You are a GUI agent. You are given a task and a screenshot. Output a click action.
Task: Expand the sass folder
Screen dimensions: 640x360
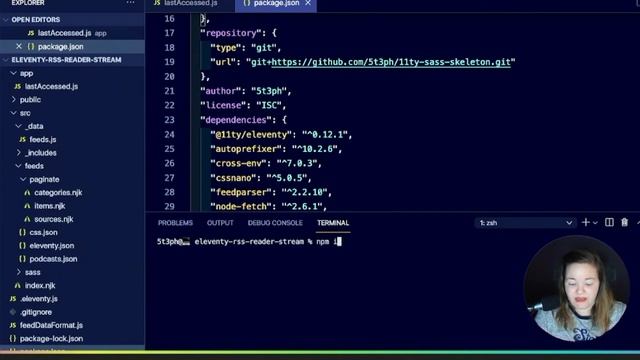[19, 272]
